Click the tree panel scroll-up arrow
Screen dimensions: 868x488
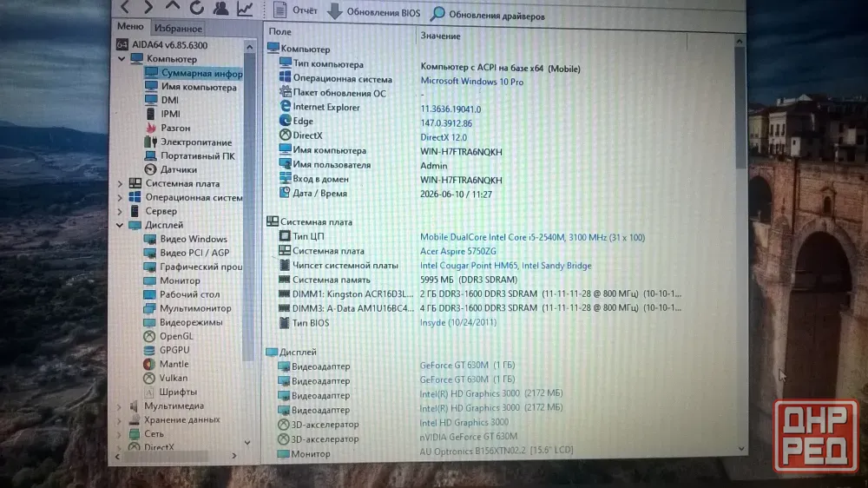[250, 47]
